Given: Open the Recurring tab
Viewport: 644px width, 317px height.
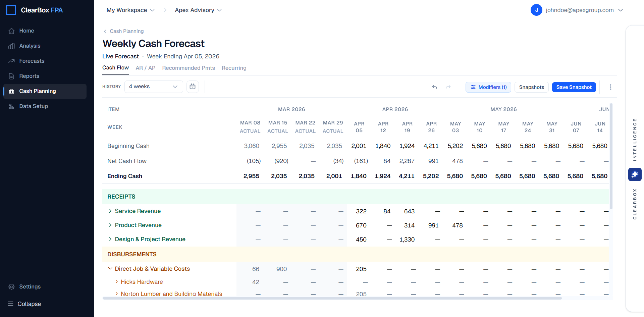Looking at the screenshot, I should [x=234, y=68].
